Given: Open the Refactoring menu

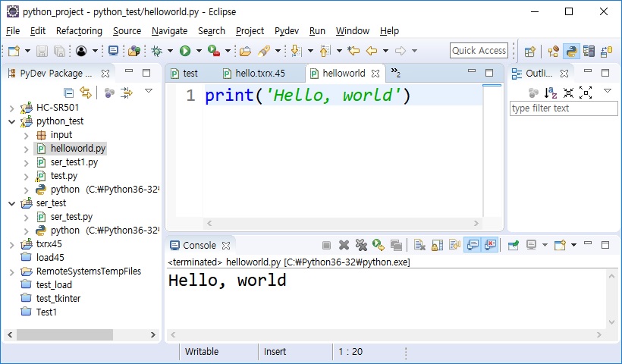Looking at the screenshot, I should 79,31.
